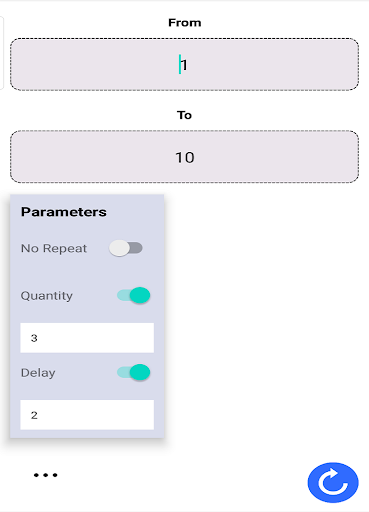
Task: Disable the Delay switch
Action: pyautogui.click(x=133, y=372)
